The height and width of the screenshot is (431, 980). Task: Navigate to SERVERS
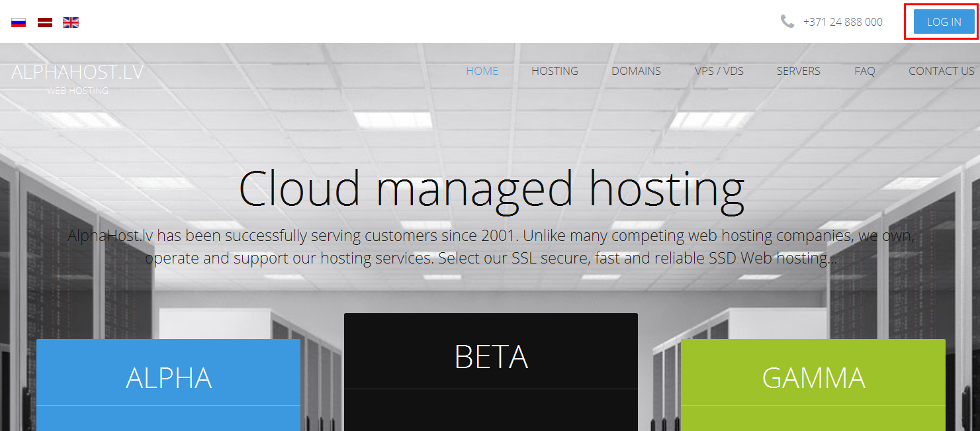tap(799, 71)
